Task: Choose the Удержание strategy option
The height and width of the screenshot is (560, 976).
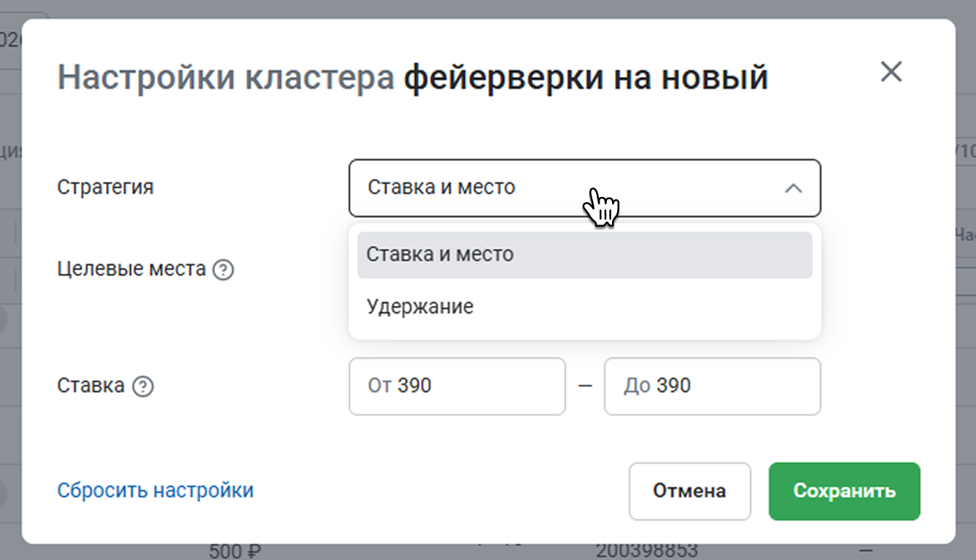Action: (x=420, y=306)
